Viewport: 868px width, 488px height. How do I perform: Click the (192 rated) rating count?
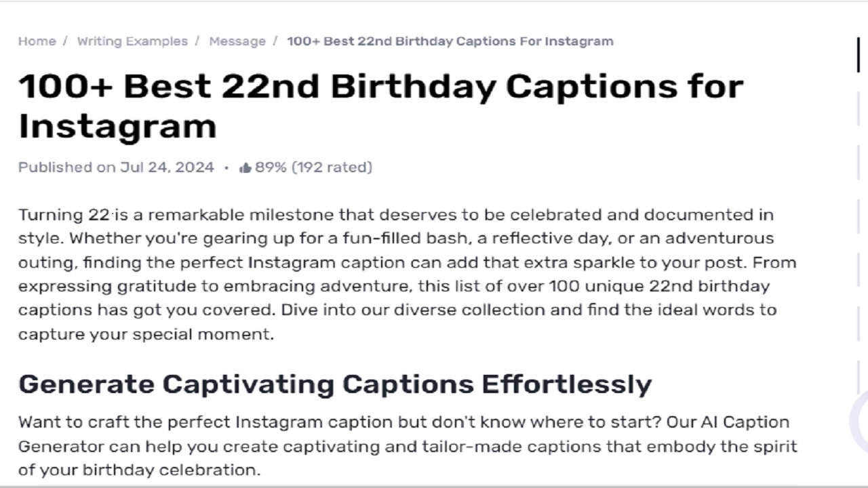pyautogui.click(x=332, y=167)
